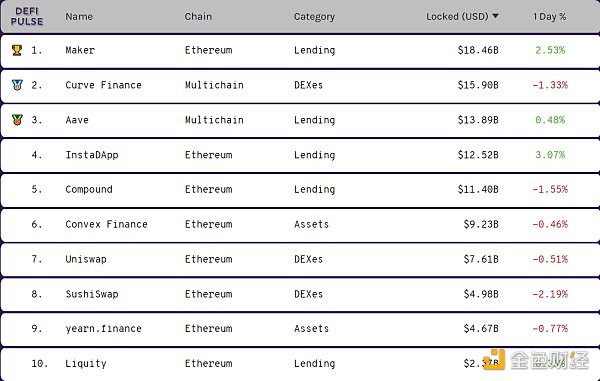Click the DeFi Pulse logo

click(27, 17)
